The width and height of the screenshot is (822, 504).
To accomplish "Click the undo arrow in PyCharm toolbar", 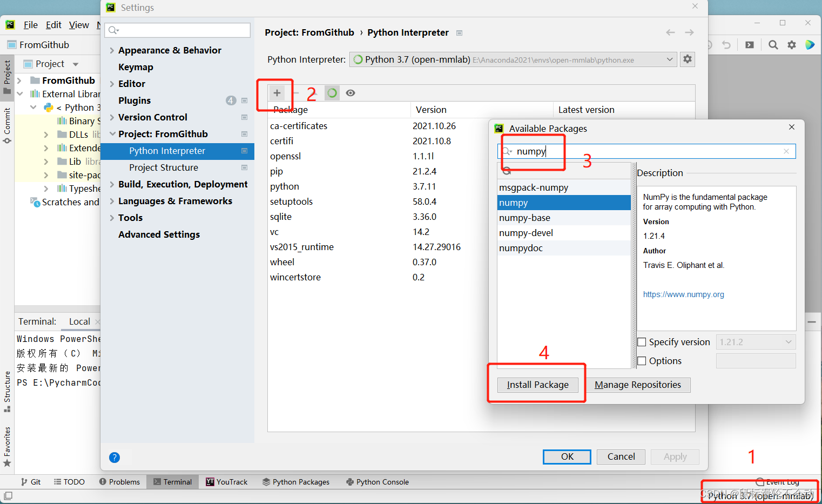I will coord(727,45).
